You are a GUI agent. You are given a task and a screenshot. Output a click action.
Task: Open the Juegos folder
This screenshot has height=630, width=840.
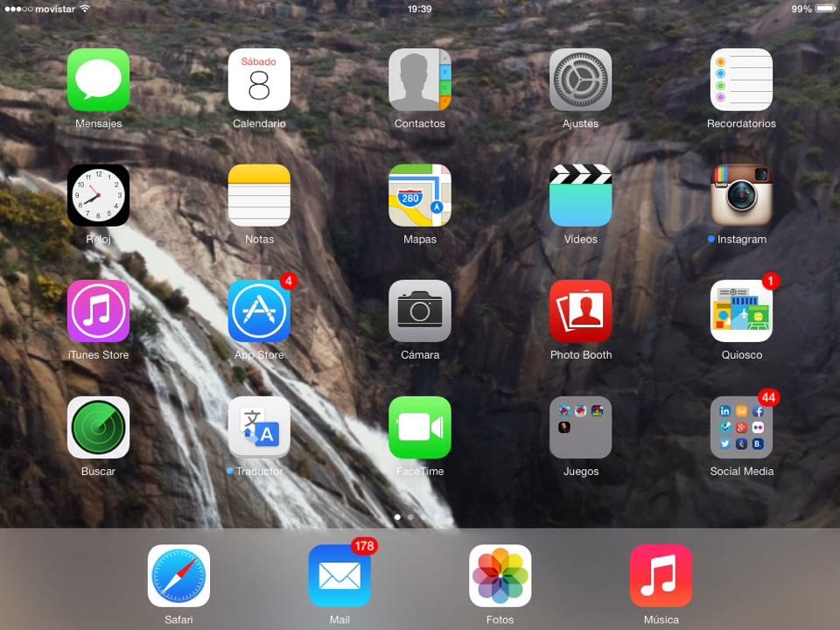581,428
